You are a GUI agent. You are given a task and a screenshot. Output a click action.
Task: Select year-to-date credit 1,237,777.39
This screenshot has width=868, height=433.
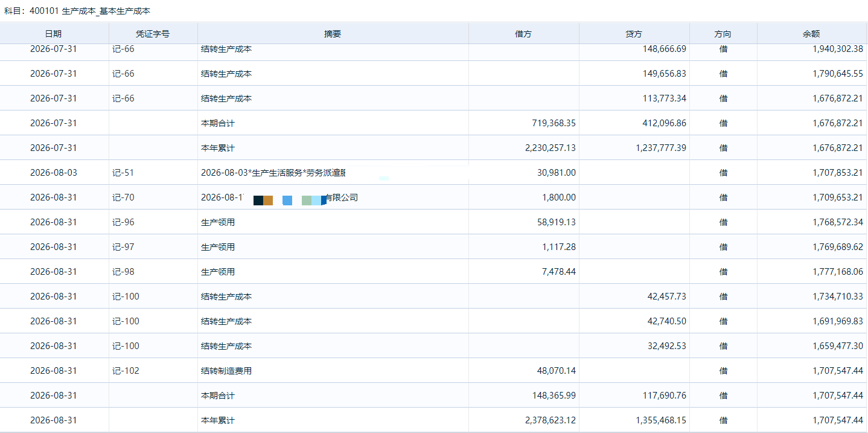[x=661, y=148]
